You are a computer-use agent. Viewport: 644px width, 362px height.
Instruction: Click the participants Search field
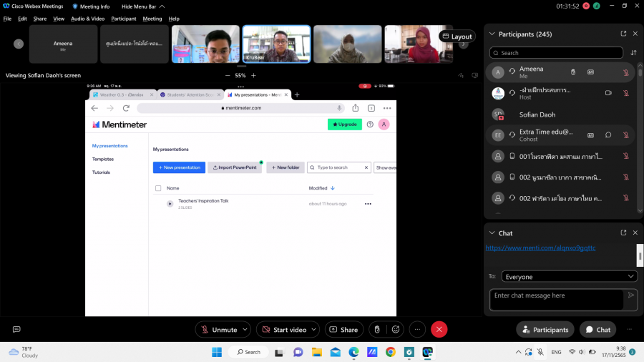[x=556, y=53]
